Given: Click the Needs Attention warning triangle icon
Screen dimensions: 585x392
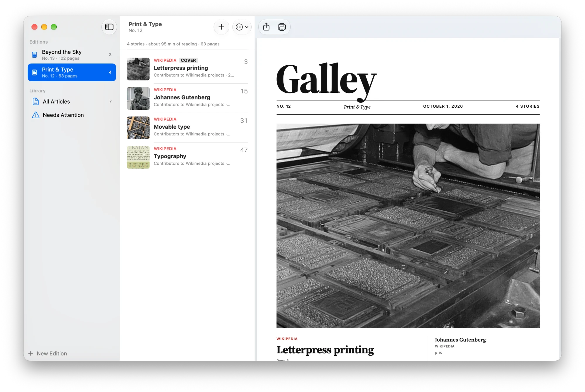Looking at the screenshot, I should (x=36, y=115).
